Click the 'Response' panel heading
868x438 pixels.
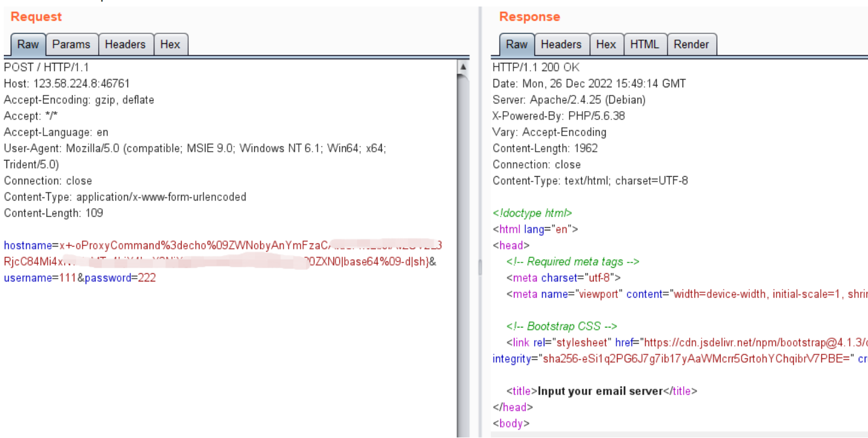530,17
